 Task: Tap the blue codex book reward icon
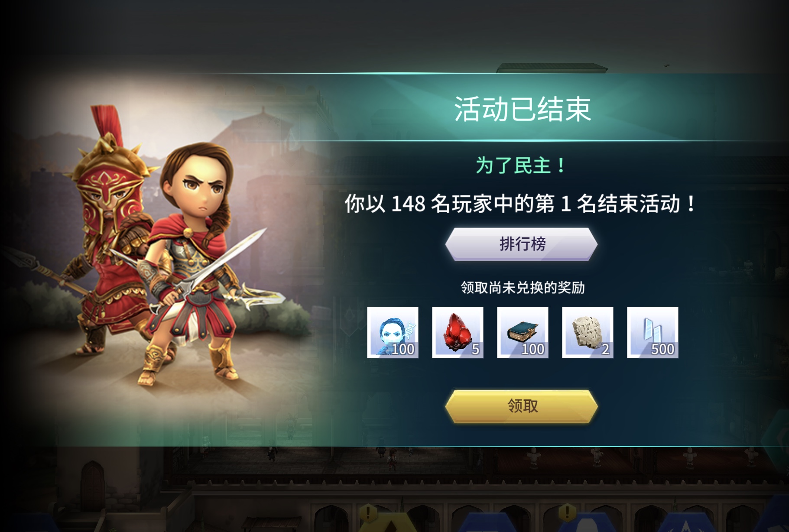pos(523,332)
